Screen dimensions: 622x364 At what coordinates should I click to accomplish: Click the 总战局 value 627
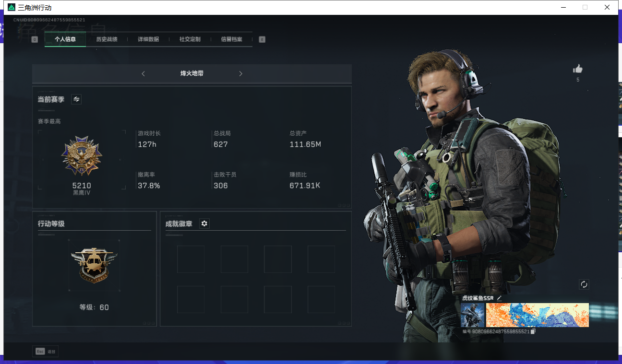(x=221, y=144)
